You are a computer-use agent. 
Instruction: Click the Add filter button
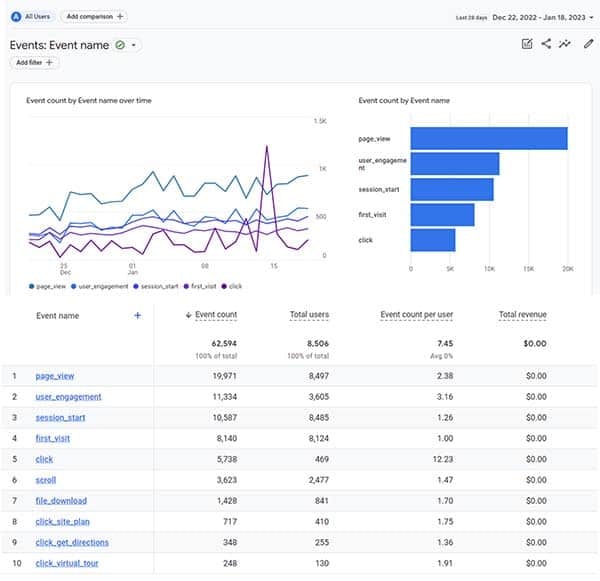tap(35, 63)
